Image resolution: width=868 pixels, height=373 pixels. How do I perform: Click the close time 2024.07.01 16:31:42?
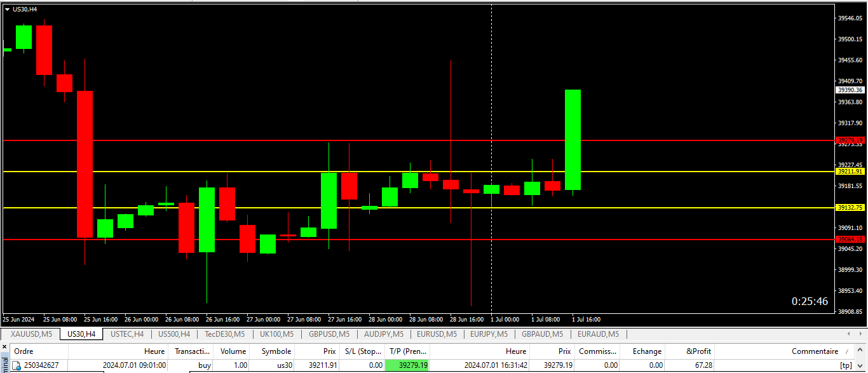point(496,365)
